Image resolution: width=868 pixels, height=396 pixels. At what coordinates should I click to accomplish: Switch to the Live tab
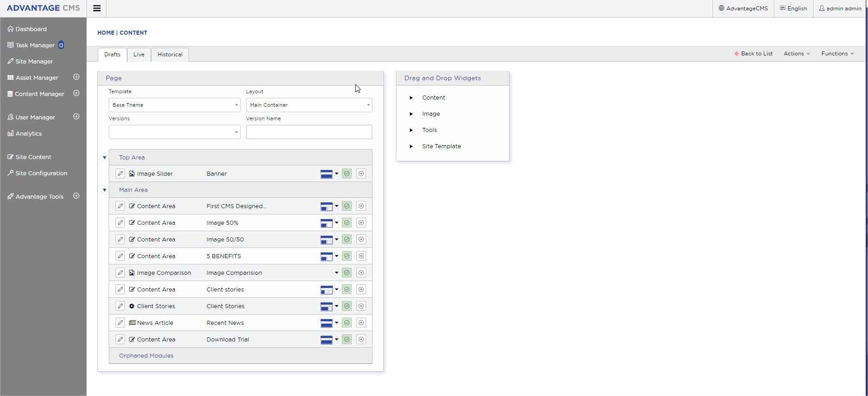tap(139, 55)
